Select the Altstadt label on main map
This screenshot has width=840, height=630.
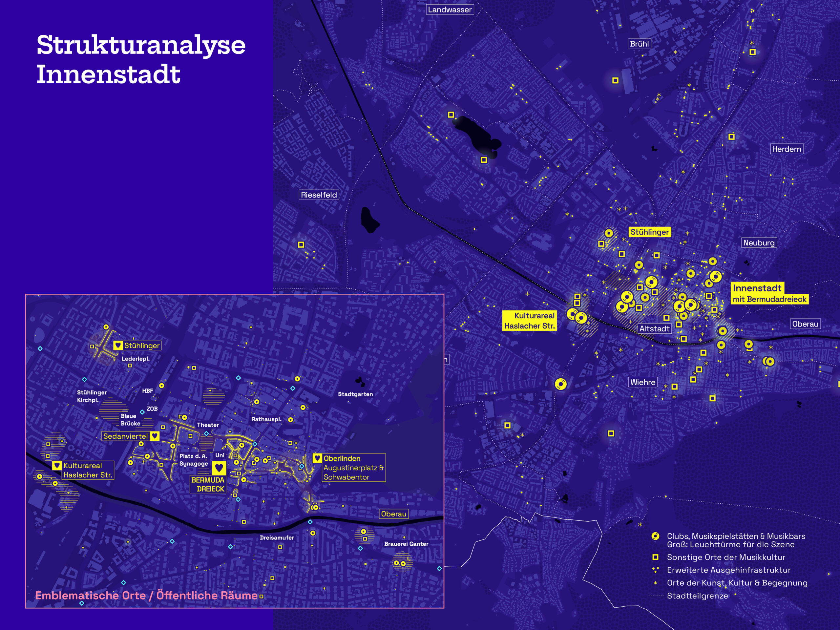pyautogui.click(x=654, y=329)
